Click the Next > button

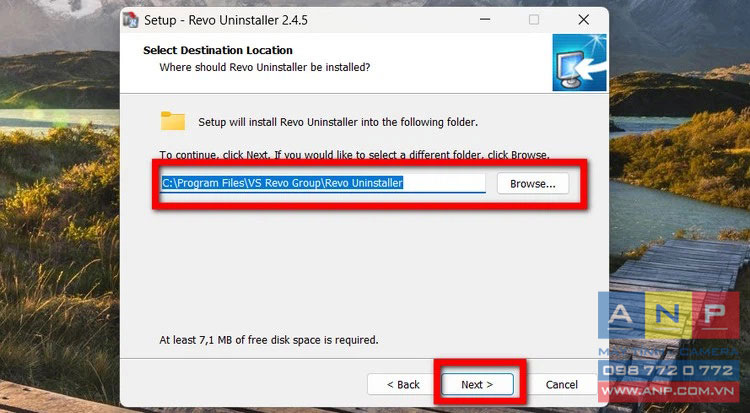(x=477, y=384)
